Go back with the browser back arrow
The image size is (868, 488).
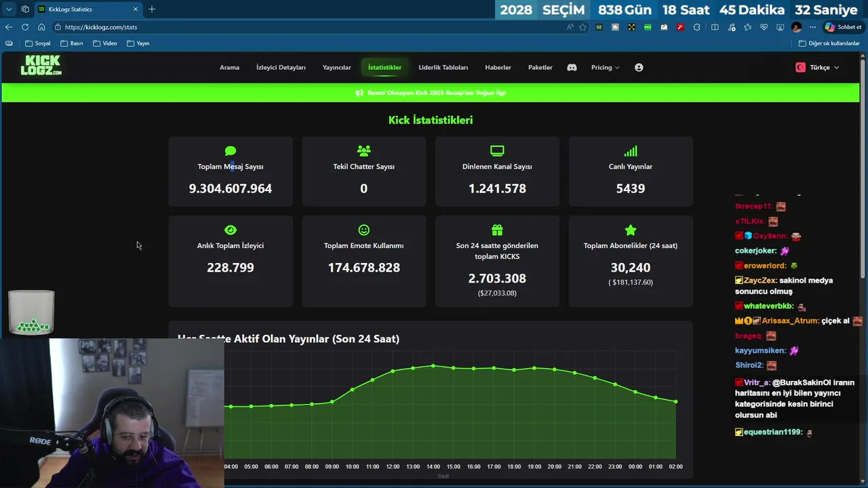[x=8, y=27]
